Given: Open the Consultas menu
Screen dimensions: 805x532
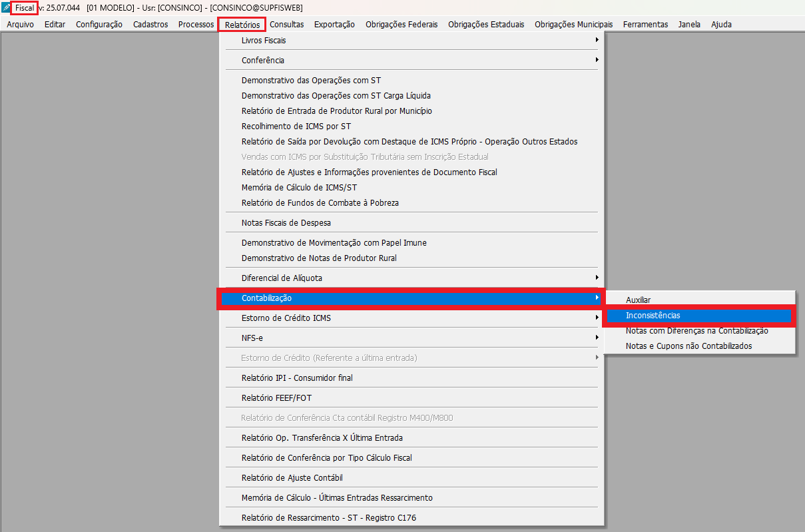Looking at the screenshot, I should [287, 25].
